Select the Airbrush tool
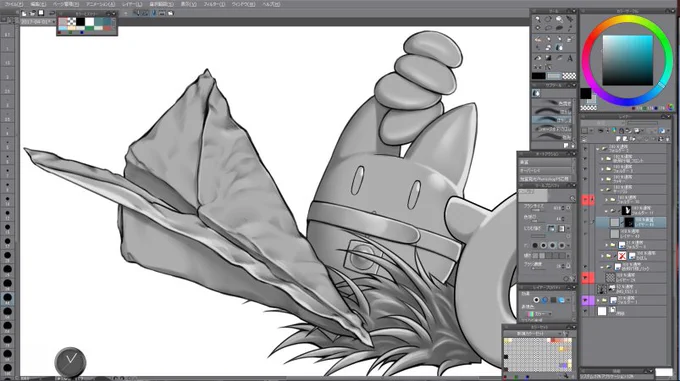680x381 pixels. (x=570, y=39)
